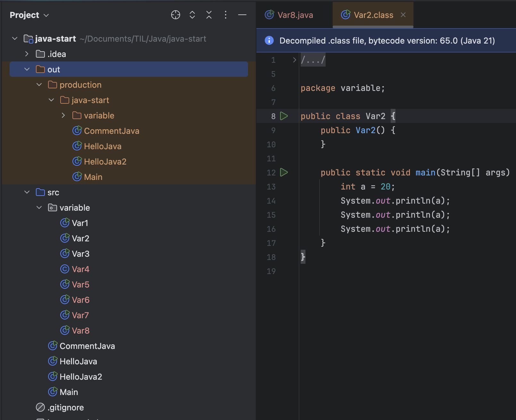Collapse the java-start root project node

pyautogui.click(x=15, y=39)
